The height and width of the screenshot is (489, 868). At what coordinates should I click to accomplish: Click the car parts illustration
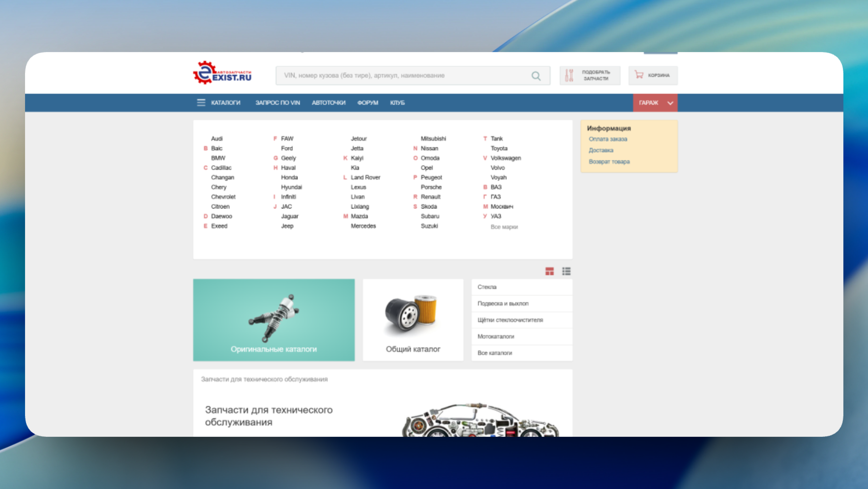pyautogui.click(x=480, y=420)
